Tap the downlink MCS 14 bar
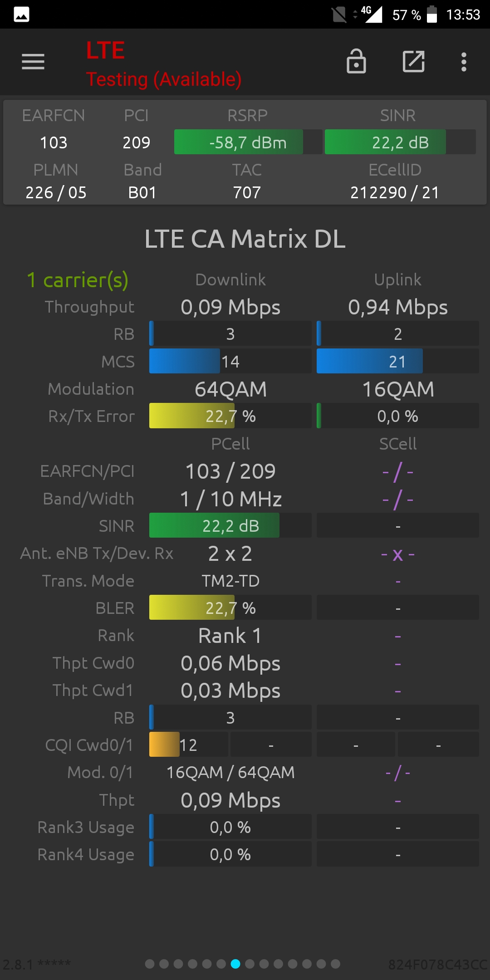 pyautogui.click(x=230, y=361)
